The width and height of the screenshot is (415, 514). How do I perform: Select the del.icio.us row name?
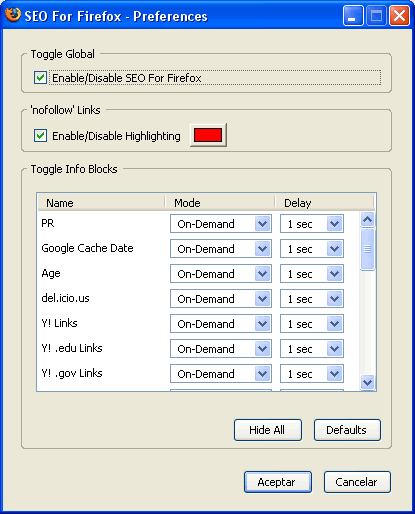coord(65,298)
